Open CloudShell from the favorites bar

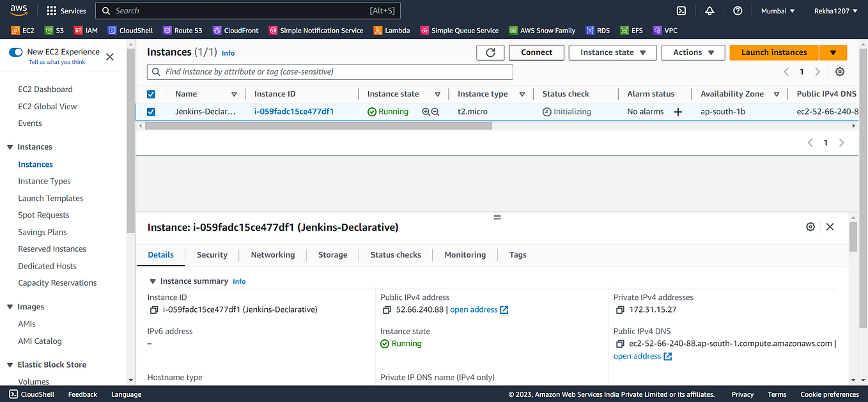[130, 30]
